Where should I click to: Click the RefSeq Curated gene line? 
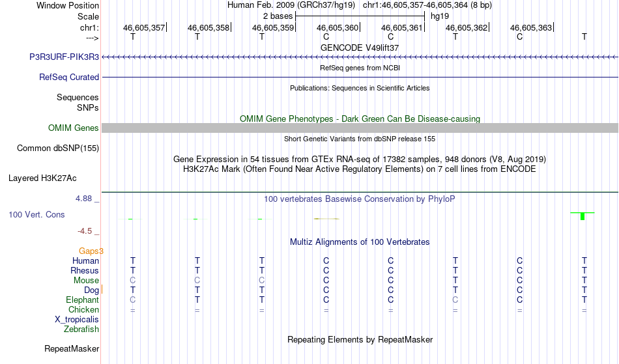click(360, 77)
